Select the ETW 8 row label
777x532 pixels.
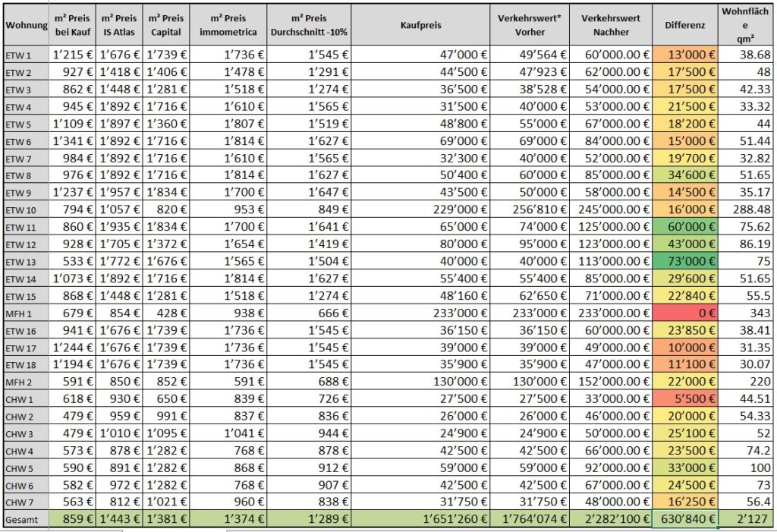point(26,175)
